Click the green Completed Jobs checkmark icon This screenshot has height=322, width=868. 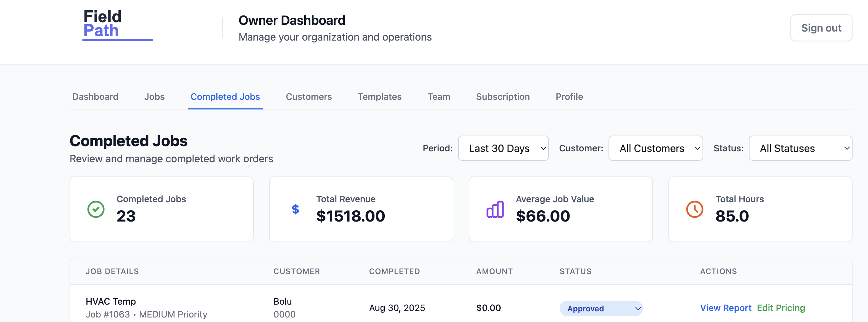click(95, 209)
